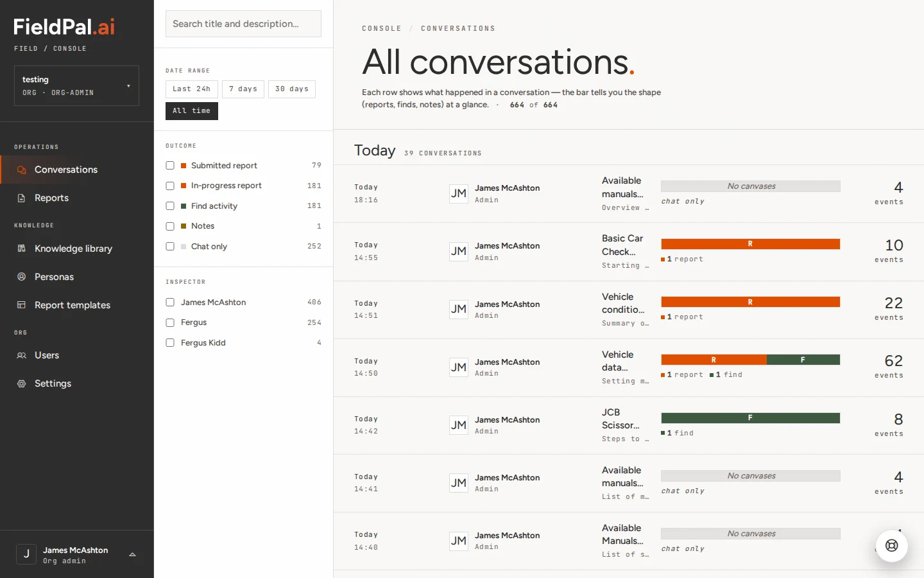Click the JM avatar in the 14:41 row
Image resolution: width=924 pixels, height=578 pixels.
[458, 483]
